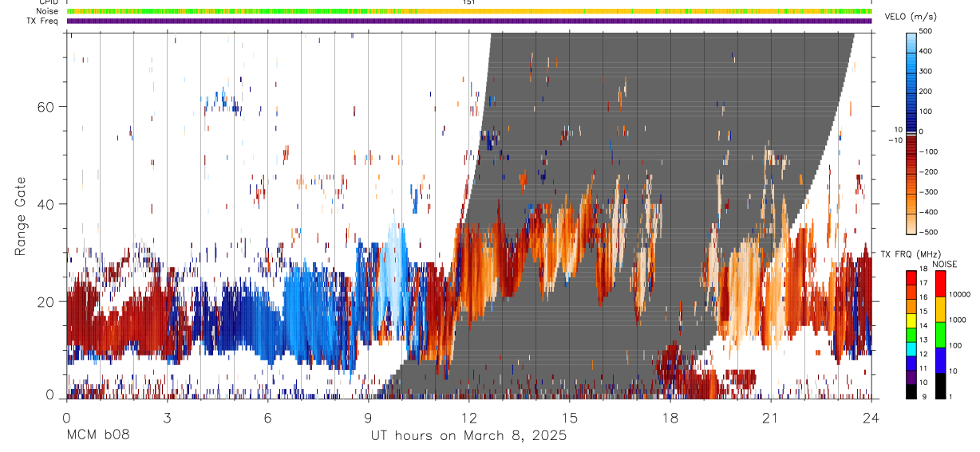Pick the orange swatch in NOISE legend
This screenshot has width=980, height=452.
[940, 309]
